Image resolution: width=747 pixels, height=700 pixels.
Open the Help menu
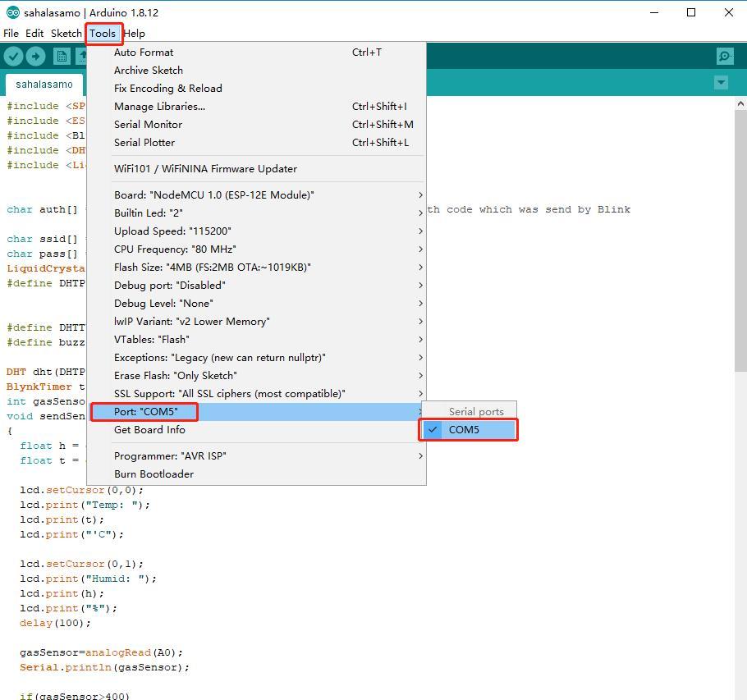(x=135, y=34)
